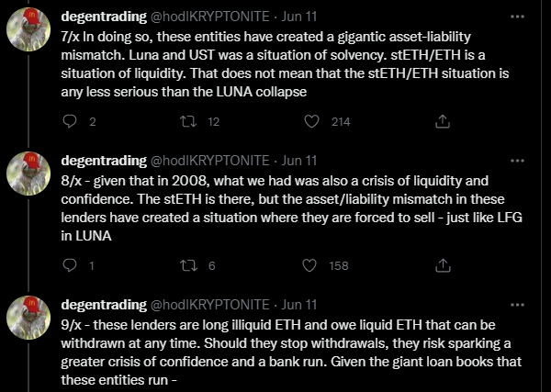View avatar on the 9/x tweet
Viewport: 551px width, 392px height.
click(x=28, y=318)
